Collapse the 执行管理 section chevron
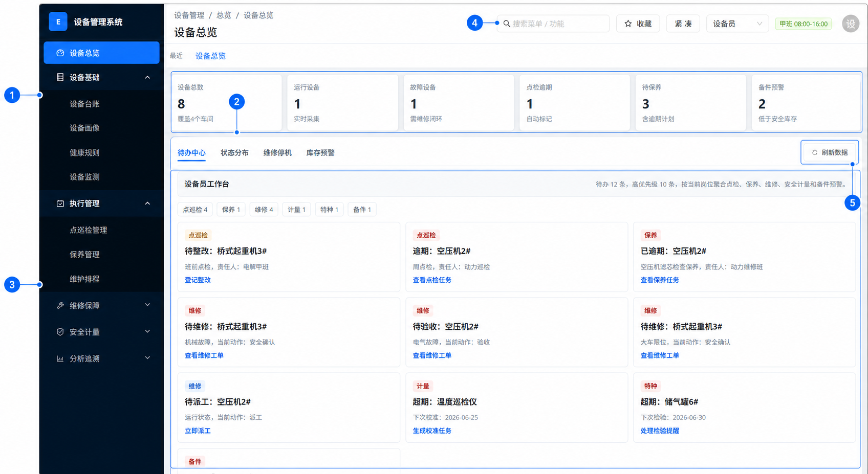 tap(147, 204)
